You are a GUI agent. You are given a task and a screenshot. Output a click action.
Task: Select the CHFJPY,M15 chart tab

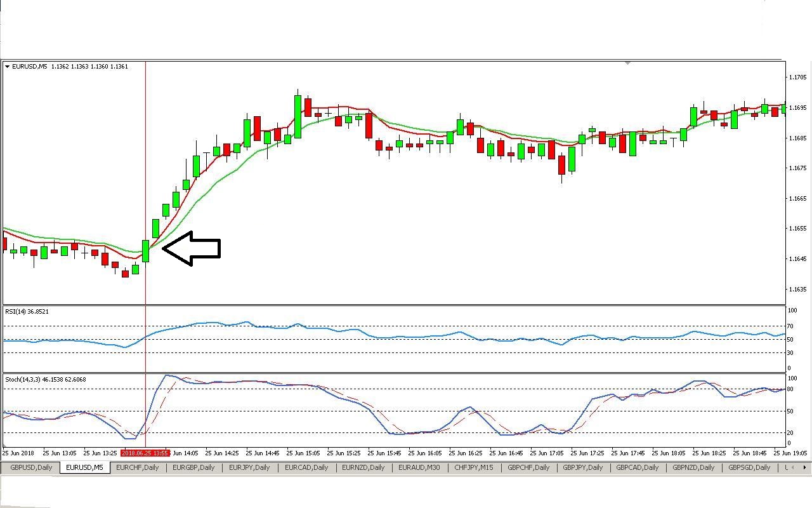(474, 467)
